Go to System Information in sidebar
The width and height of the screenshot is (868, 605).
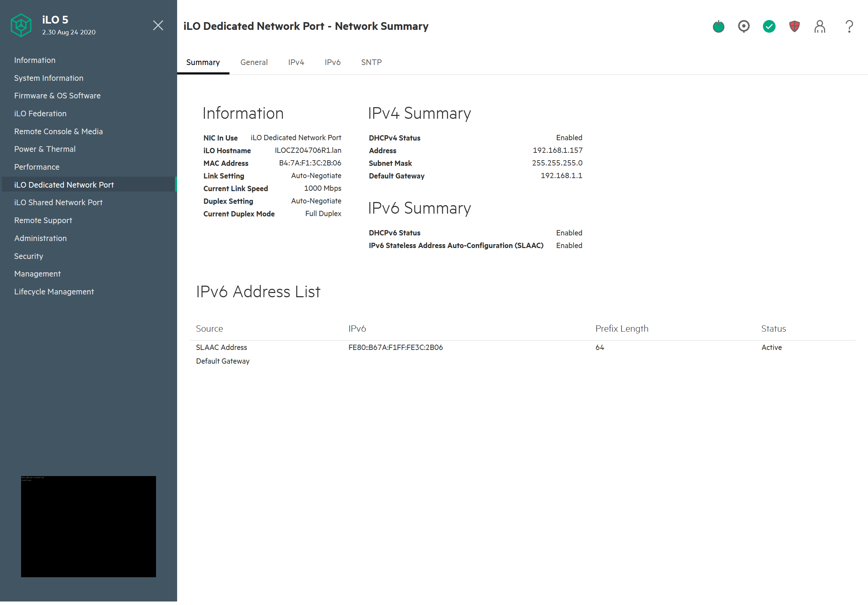coord(49,78)
